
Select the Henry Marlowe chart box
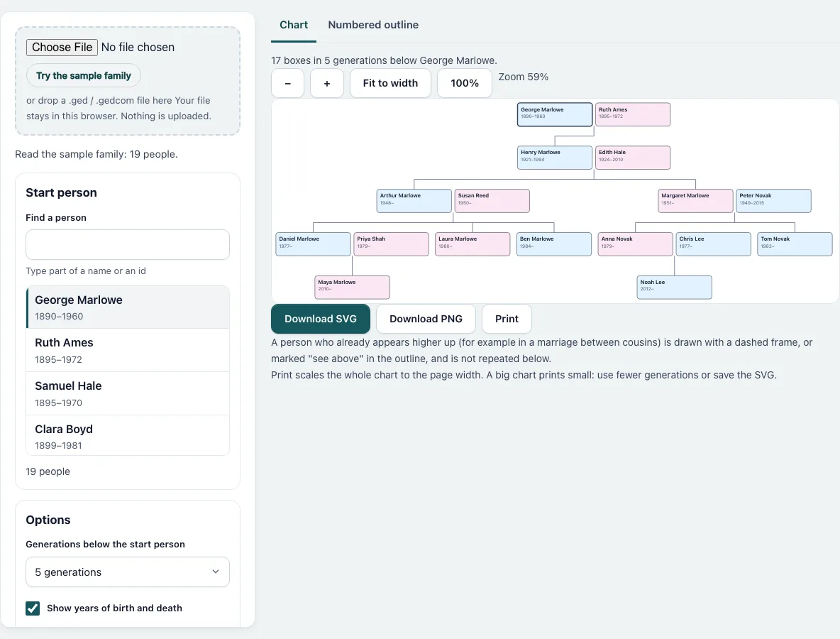(x=555, y=158)
